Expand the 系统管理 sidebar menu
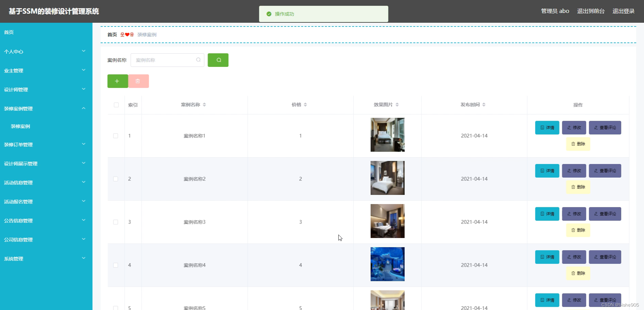The height and width of the screenshot is (310, 644). click(46, 259)
